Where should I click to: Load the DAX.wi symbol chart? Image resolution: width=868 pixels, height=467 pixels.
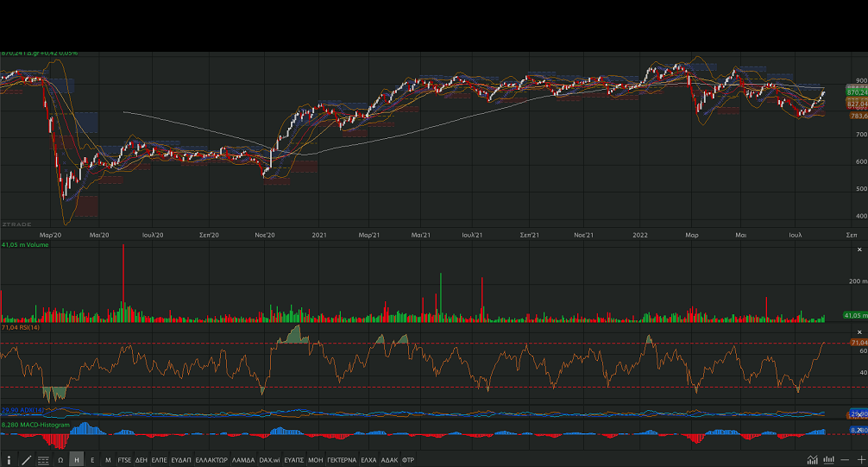point(271,460)
